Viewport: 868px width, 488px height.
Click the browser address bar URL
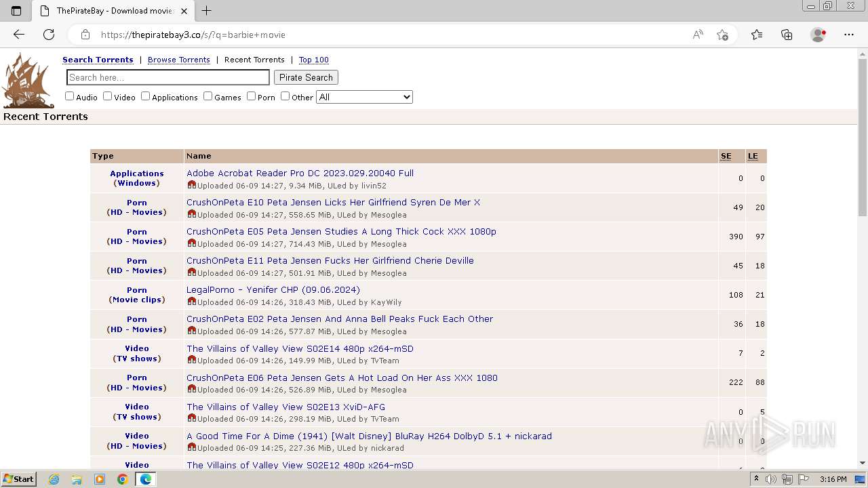[193, 35]
